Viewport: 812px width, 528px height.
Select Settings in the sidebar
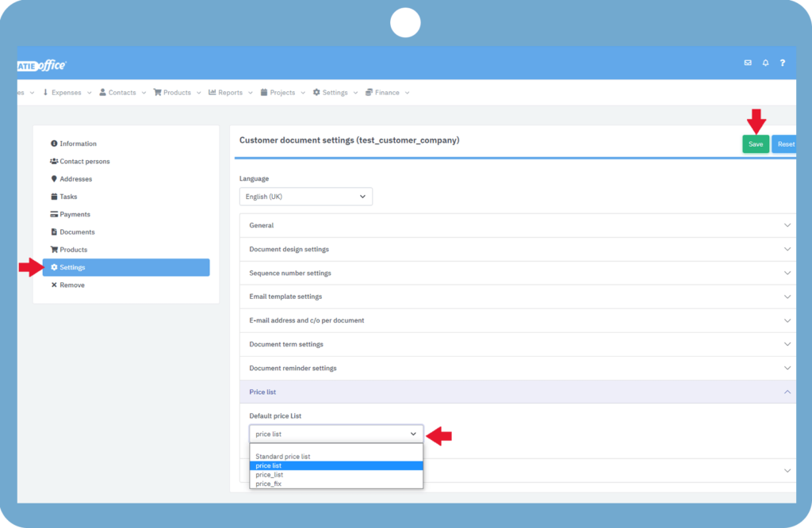click(126, 267)
